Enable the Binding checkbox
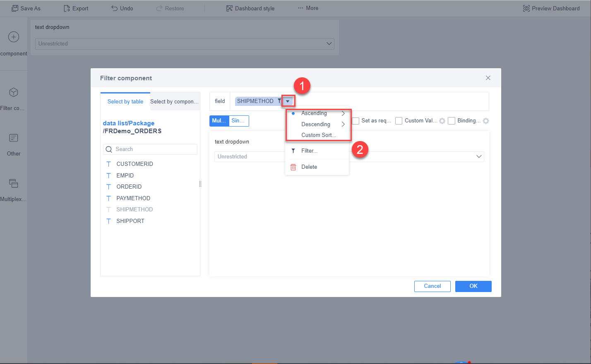The width and height of the screenshot is (591, 364). [x=452, y=121]
